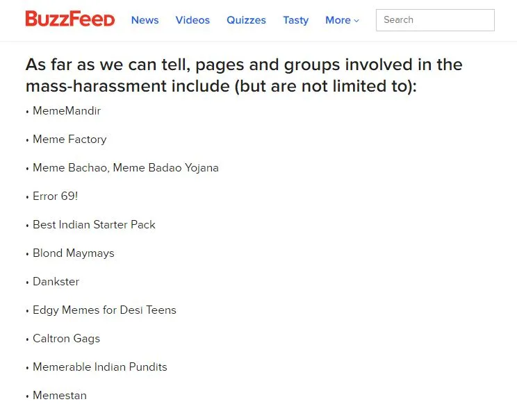517x420 pixels.
Task: Go to the Videos section
Action: click(x=192, y=20)
